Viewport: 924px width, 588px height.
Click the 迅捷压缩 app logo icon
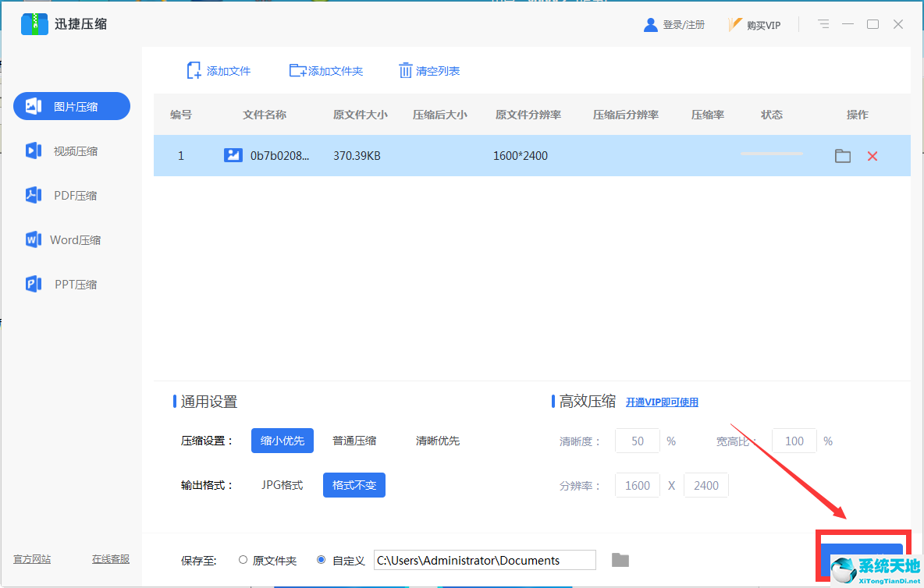(x=34, y=24)
